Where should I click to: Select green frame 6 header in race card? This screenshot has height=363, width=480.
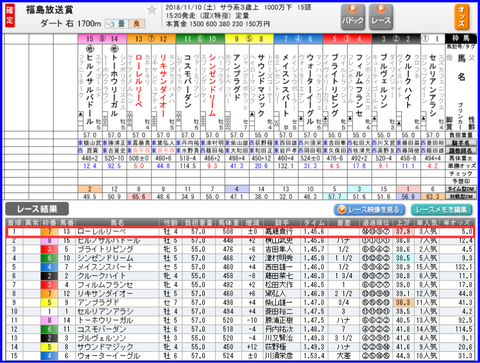[x=200, y=39]
